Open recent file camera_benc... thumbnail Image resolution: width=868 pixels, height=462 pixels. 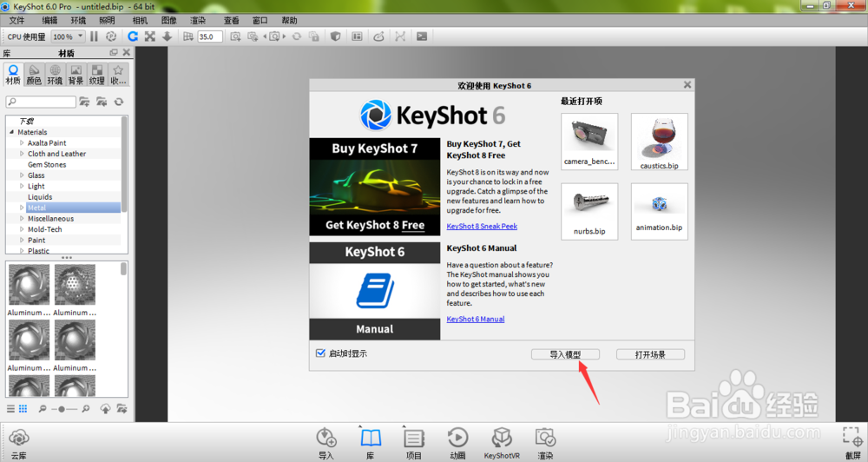(x=589, y=142)
